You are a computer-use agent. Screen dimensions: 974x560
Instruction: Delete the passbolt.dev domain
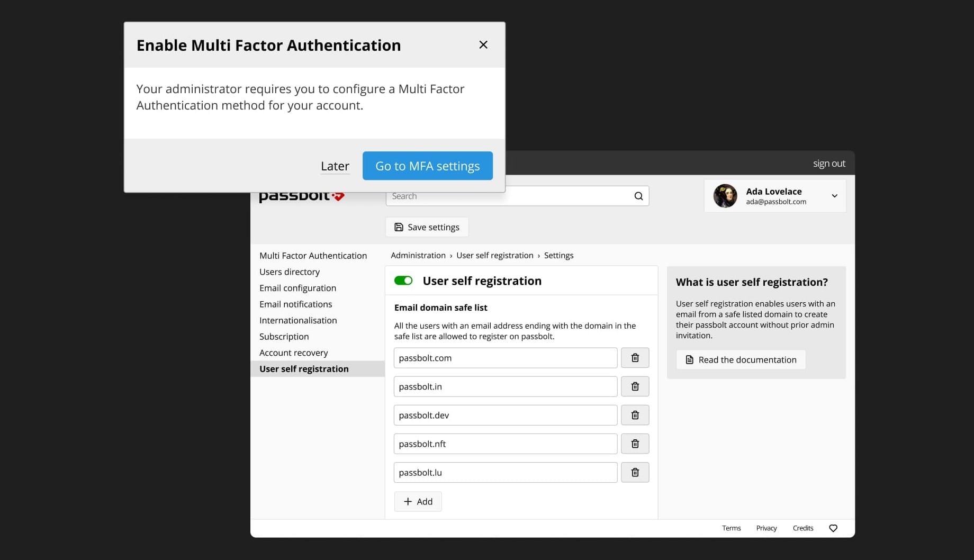click(635, 415)
